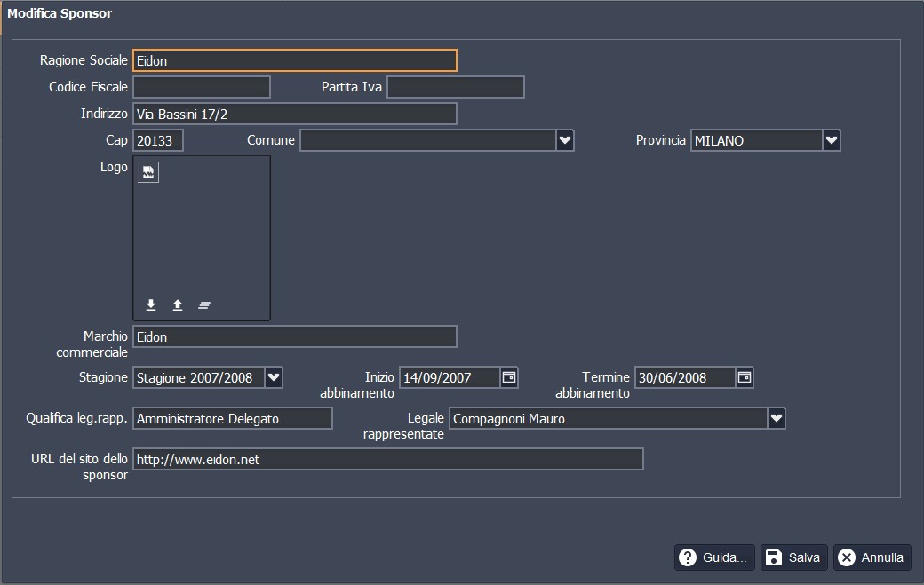Click the Cap postal code field
Screen dimensions: 924x585
point(158,140)
